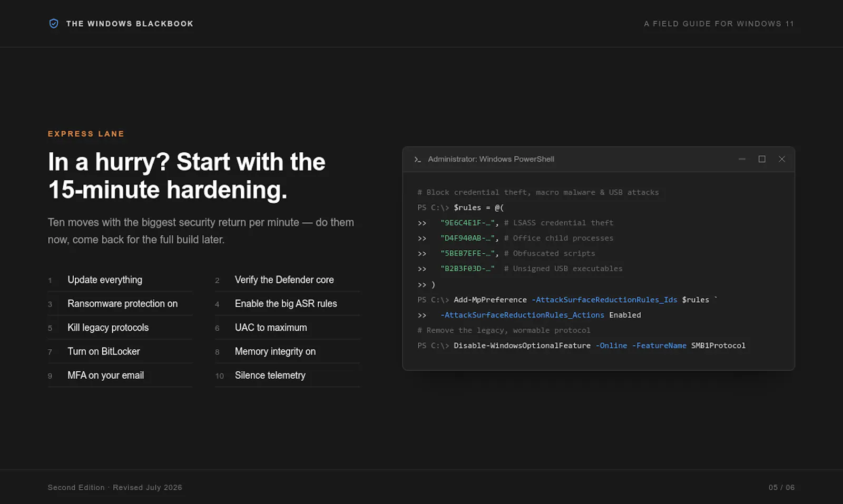The height and width of the screenshot is (504, 843).
Task: Select the 9E6C4E1F rule ID string
Action: [467, 223]
